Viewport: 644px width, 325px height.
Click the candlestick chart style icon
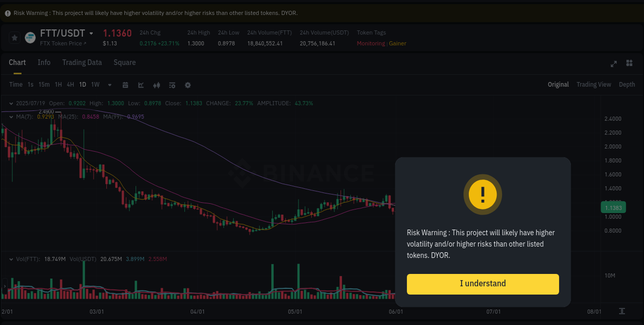tap(157, 85)
